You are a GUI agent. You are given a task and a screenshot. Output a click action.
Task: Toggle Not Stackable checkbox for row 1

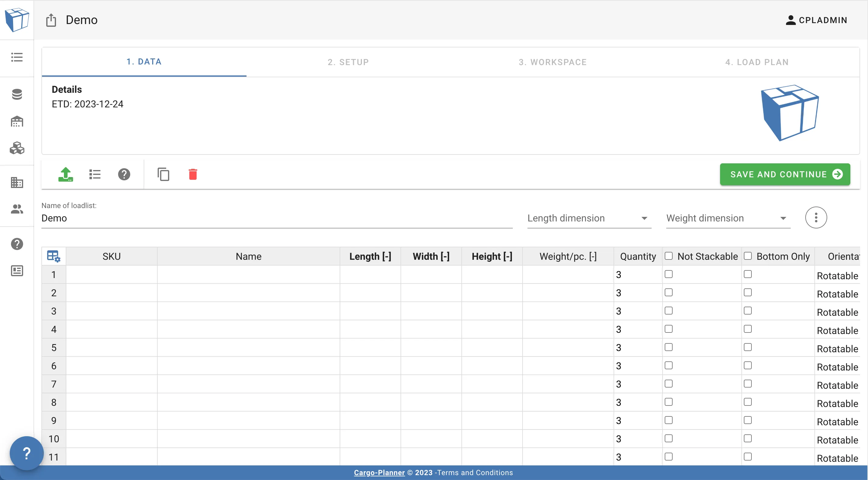pos(669,274)
